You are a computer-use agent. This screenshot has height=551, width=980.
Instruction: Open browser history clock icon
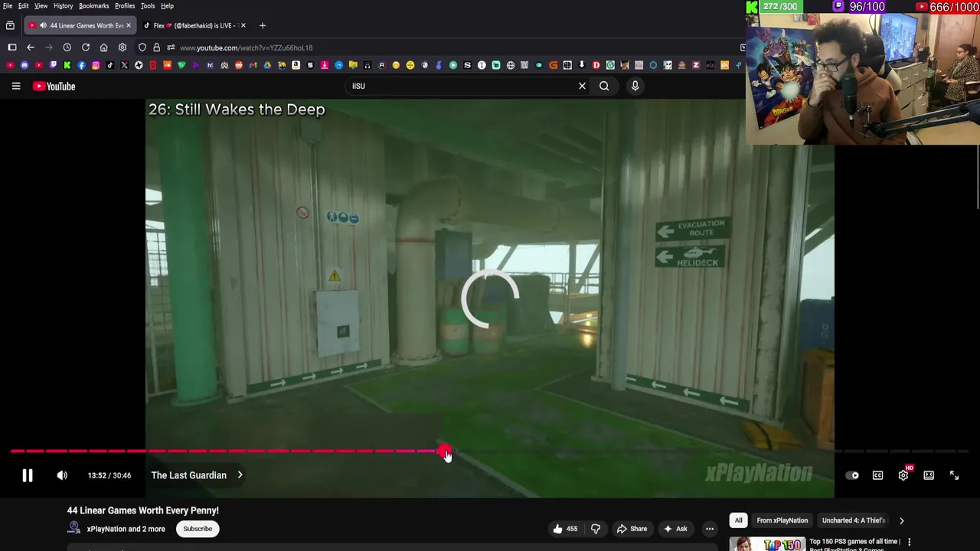[x=67, y=47]
